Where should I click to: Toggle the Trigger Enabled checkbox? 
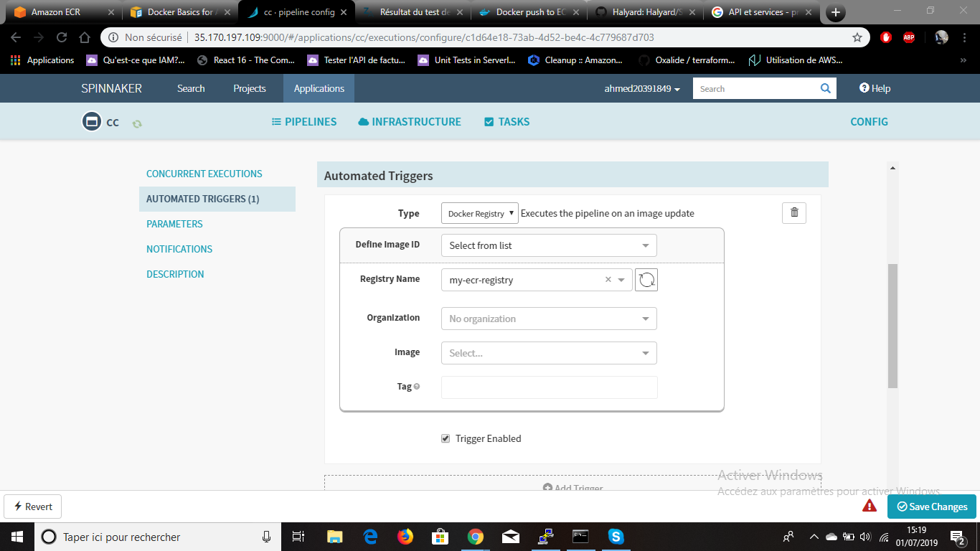[x=446, y=438]
